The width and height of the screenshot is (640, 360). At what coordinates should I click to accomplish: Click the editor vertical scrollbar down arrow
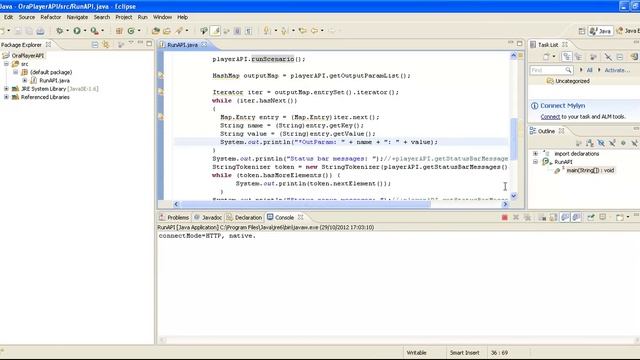coord(513,196)
